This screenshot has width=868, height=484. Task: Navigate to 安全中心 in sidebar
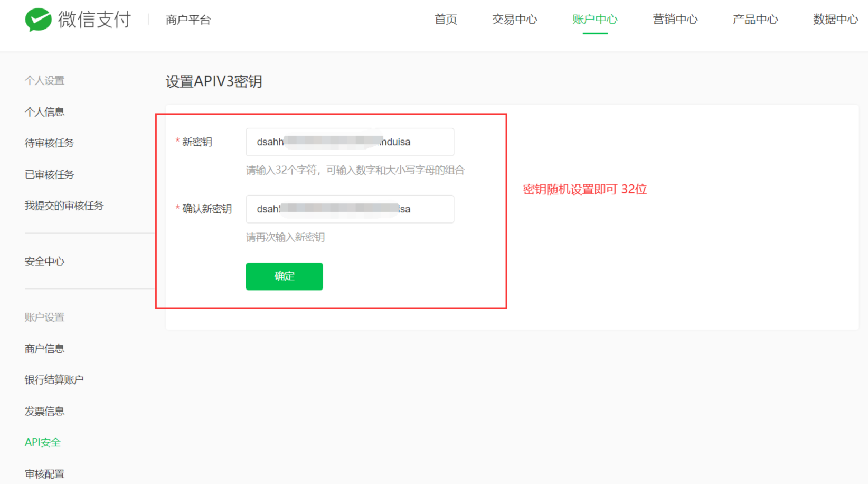coord(44,262)
